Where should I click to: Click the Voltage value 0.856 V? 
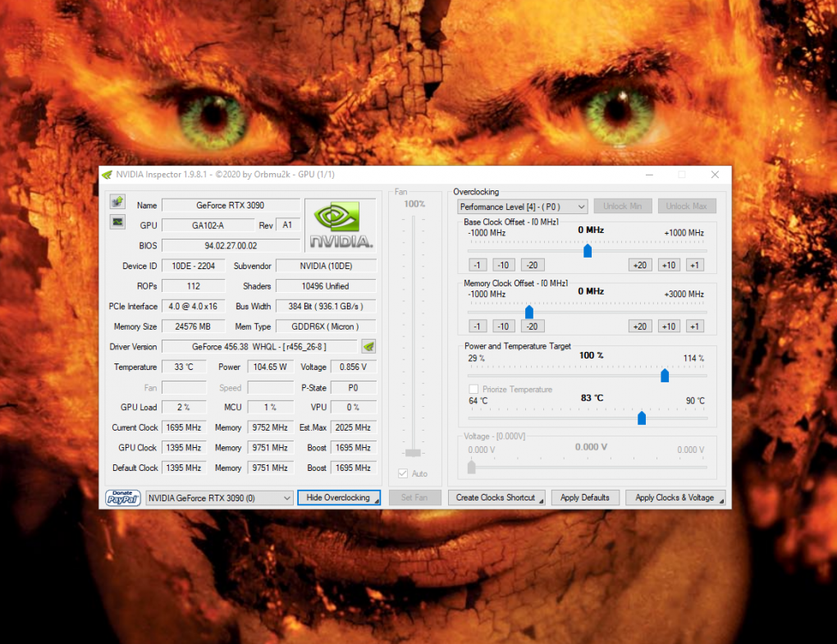354,367
